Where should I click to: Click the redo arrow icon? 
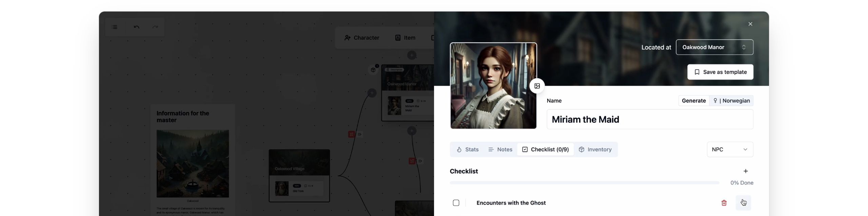(155, 27)
